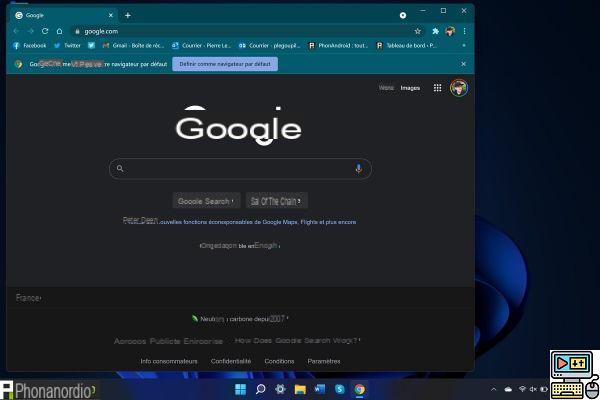Open the How Does Google Search Work link
This screenshot has height=400, width=600.
point(297,340)
